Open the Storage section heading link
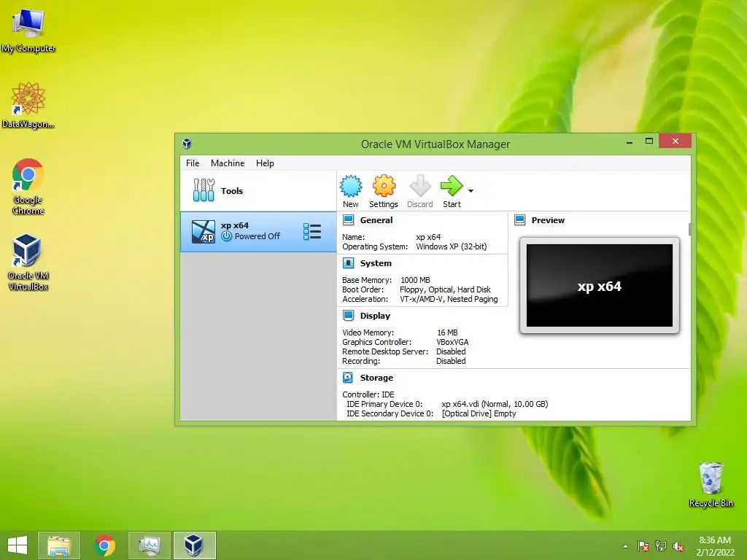 (376, 378)
